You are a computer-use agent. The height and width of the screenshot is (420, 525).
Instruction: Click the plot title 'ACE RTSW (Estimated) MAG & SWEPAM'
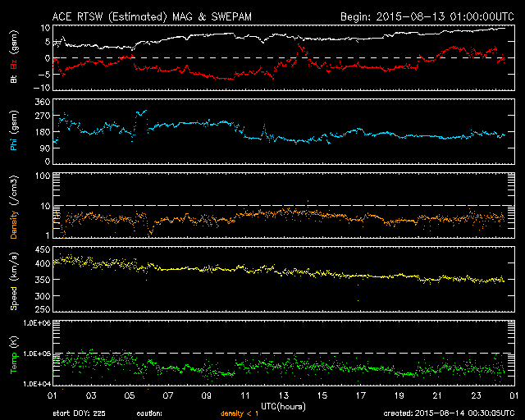[x=152, y=16]
